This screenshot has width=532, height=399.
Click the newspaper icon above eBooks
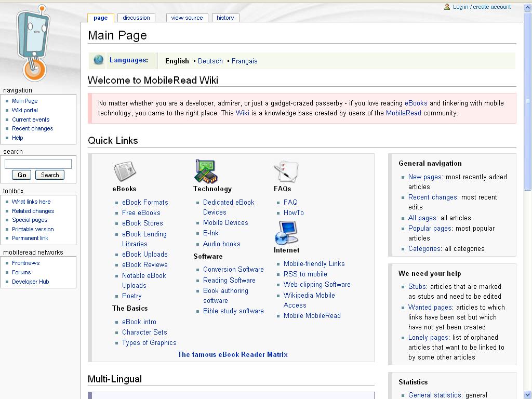pos(125,171)
